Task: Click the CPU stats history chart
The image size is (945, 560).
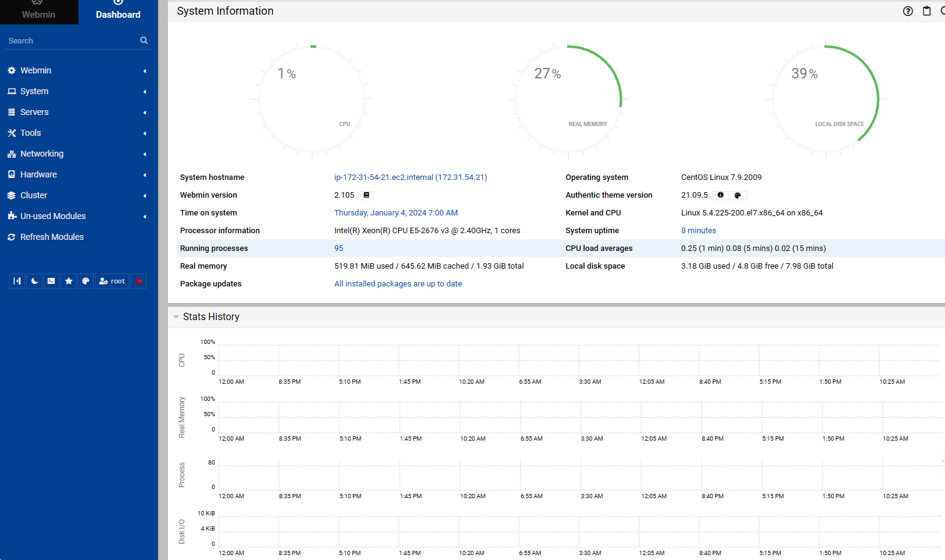Action: [579, 360]
